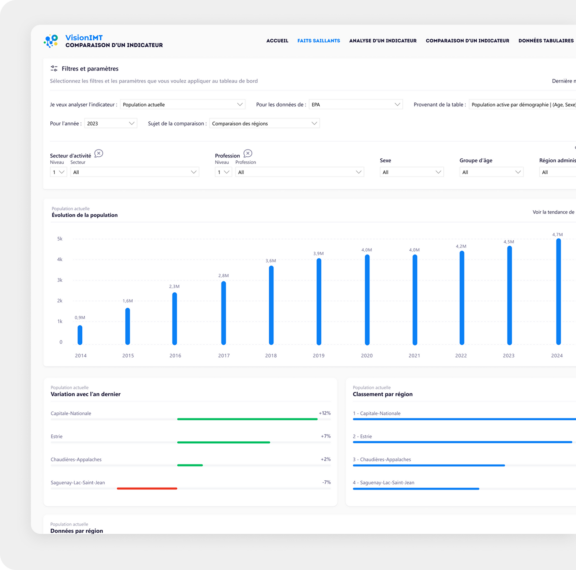Click '1 - Capitale-Nationale' ranking row
Screen dimensions: 576x570
tap(464, 415)
